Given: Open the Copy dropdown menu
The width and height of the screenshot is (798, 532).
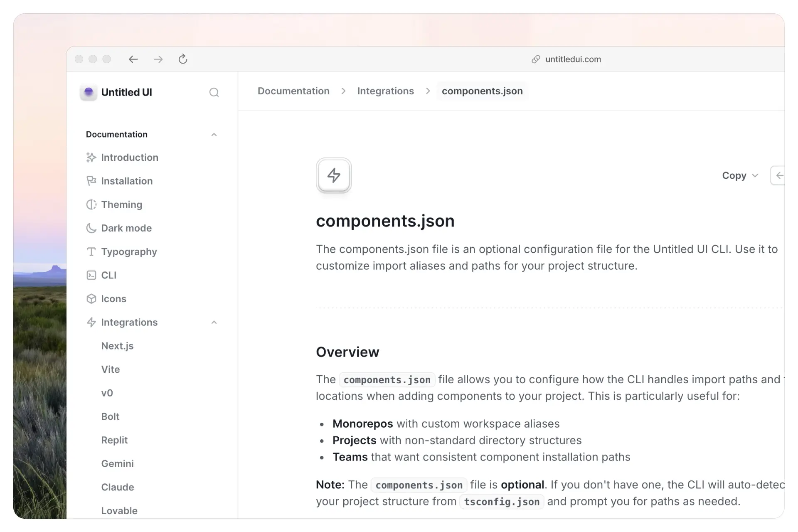Looking at the screenshot, I should pyautogui.click(x=739, y=175).
